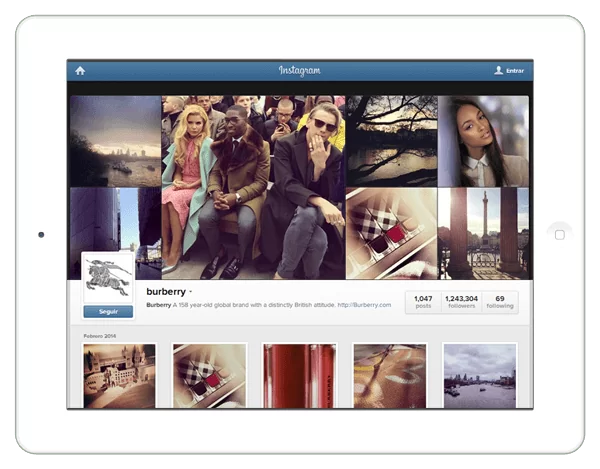Follow burberry with the Seguir button
This screenshot has width=600, height=469.
[108, 312]
